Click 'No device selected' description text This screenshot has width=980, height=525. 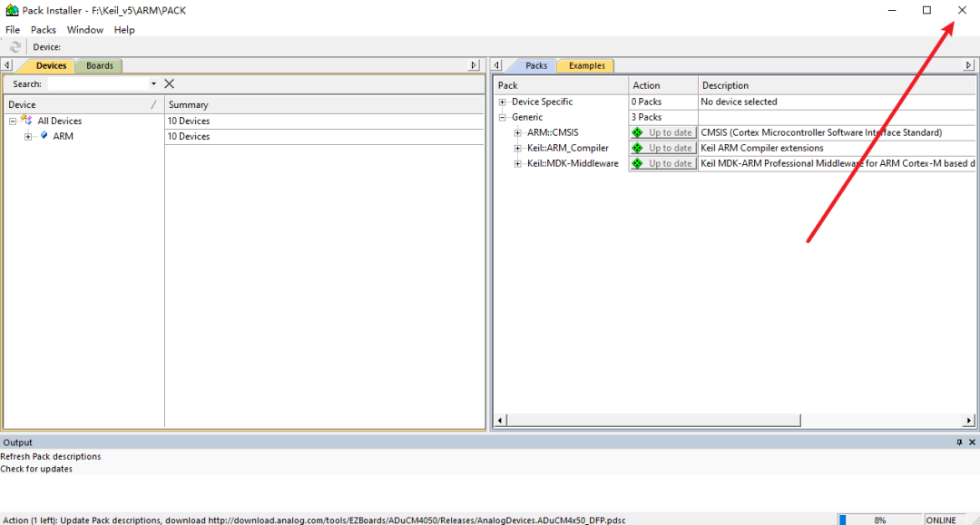(x=739, y=102)
